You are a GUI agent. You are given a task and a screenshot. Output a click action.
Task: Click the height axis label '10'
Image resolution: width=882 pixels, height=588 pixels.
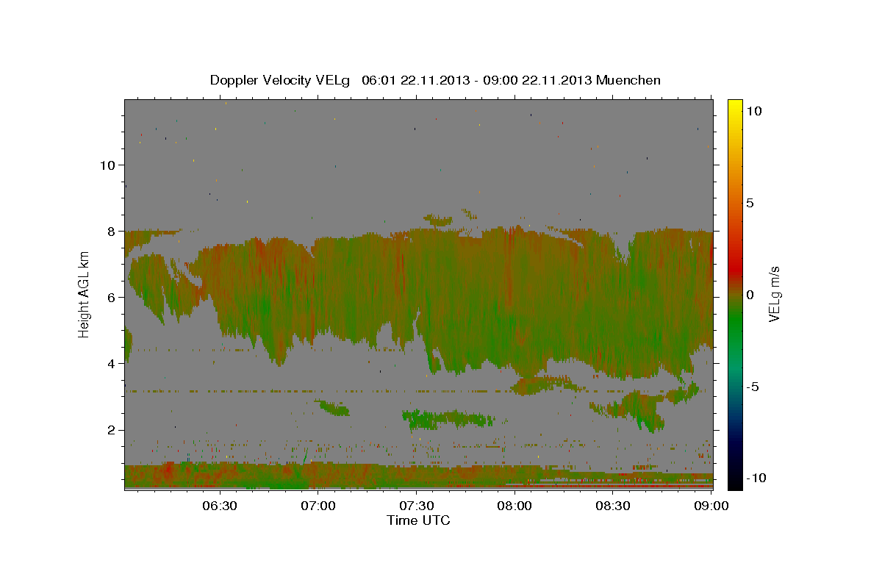tap(108, 165)
